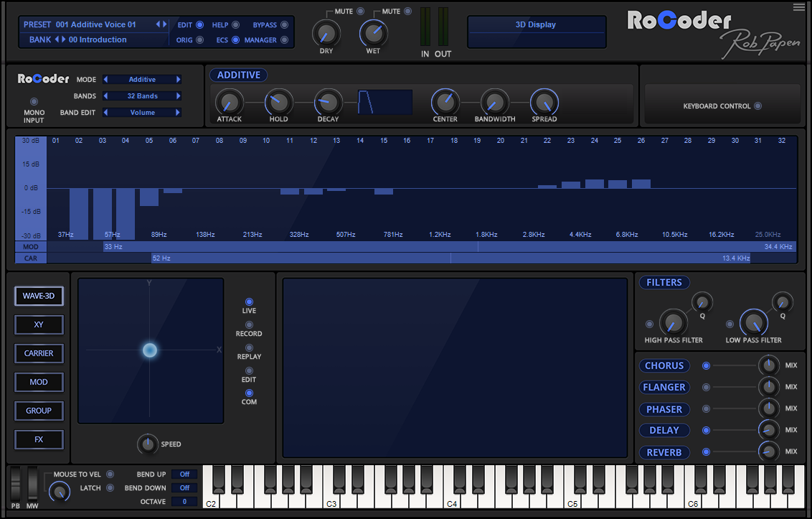This screenshot has height=519, width=812.
Task: Enable KEYBOARD CONTROL
Action: (758, 106)
